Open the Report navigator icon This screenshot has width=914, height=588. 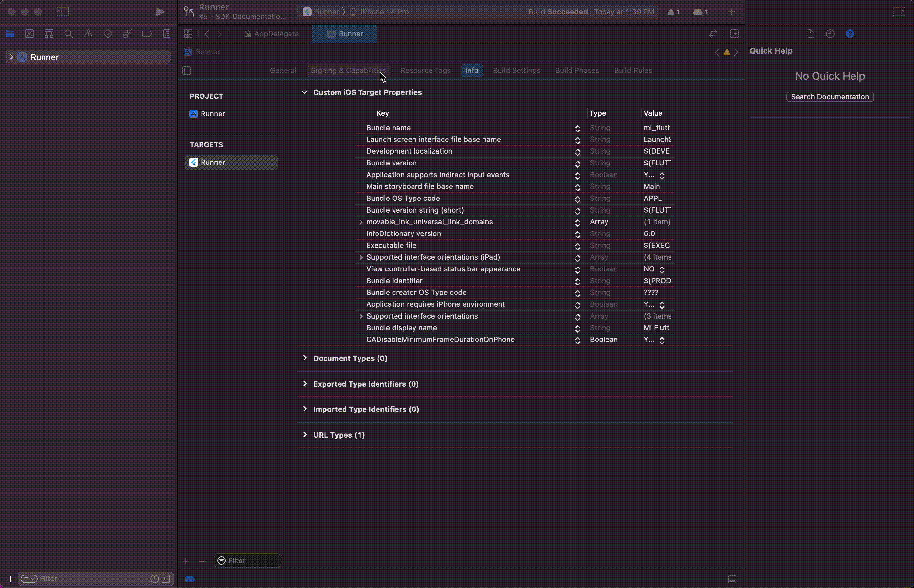click(x=167, y=34)
